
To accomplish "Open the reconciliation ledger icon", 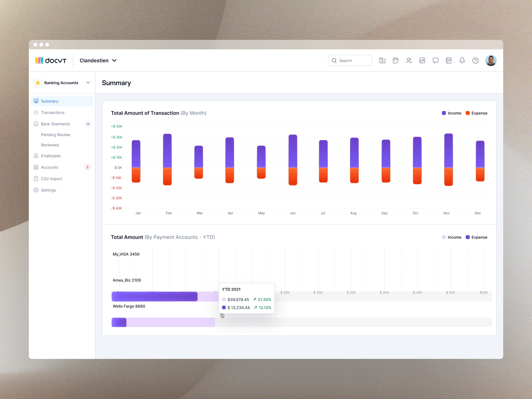I will tap(449, 60).
